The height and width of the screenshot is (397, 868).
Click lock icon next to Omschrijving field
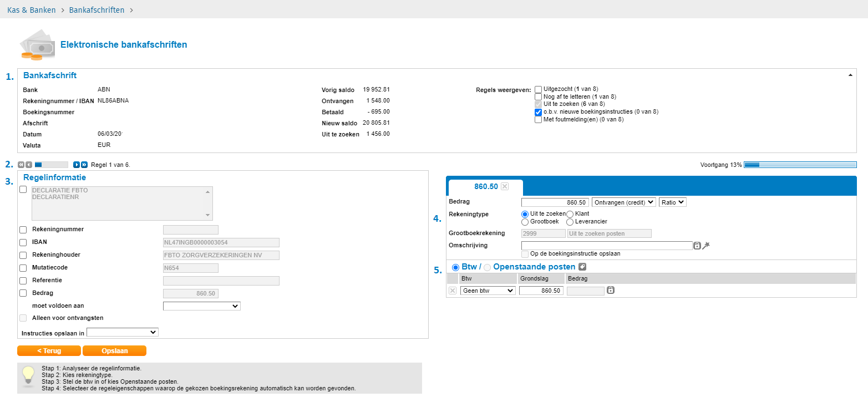click(x=697, y=246)
